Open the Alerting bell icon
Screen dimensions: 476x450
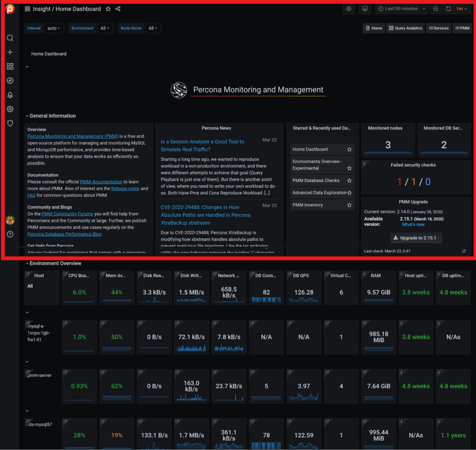click(x=10, y=94)
